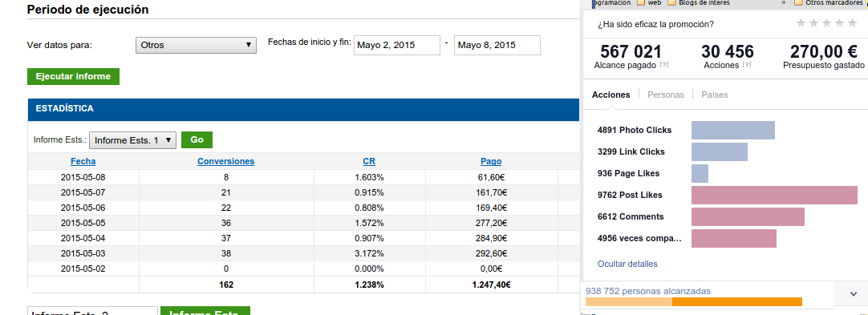
Task: Click the '567 021' Alcance pagado figure
Action: click(x=631, y=52)
